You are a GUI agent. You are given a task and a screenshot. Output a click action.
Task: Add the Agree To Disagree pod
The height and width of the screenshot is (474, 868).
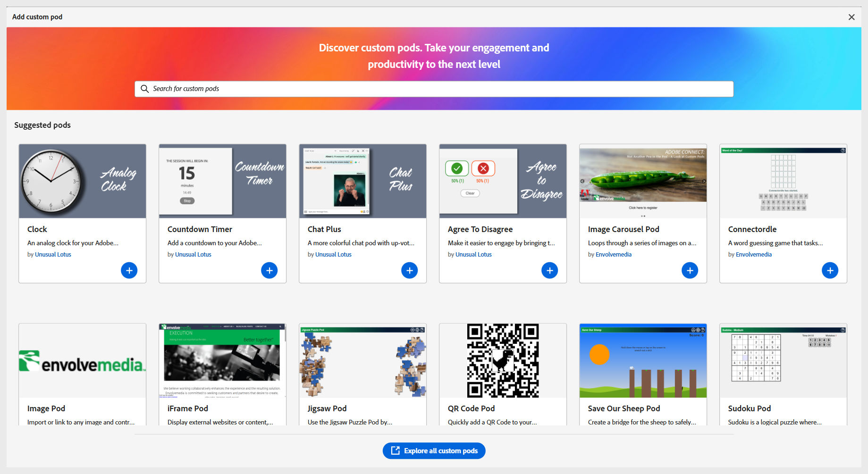(549, 270)
